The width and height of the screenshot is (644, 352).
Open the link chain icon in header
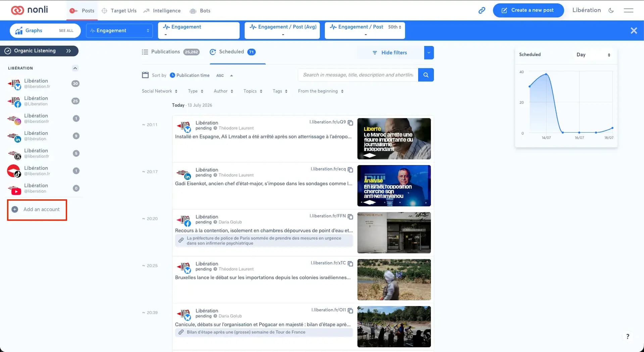pos(482,10)
